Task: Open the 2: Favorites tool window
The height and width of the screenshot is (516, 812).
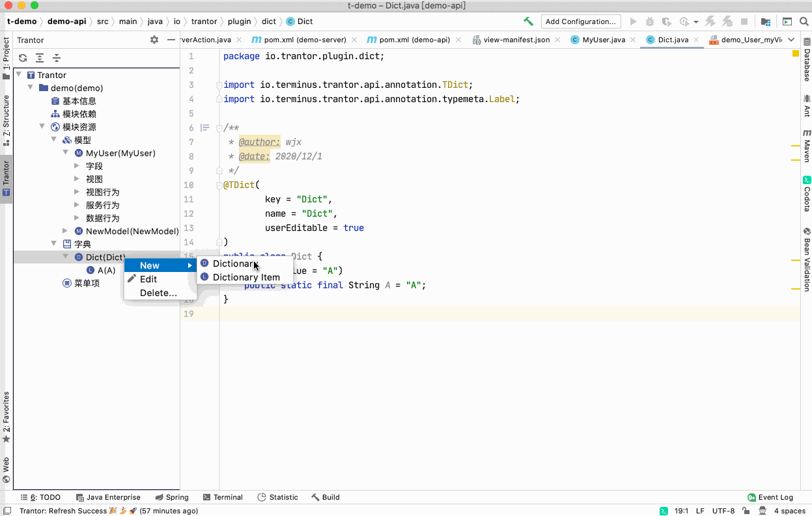Action: click(x=6, y=417)
